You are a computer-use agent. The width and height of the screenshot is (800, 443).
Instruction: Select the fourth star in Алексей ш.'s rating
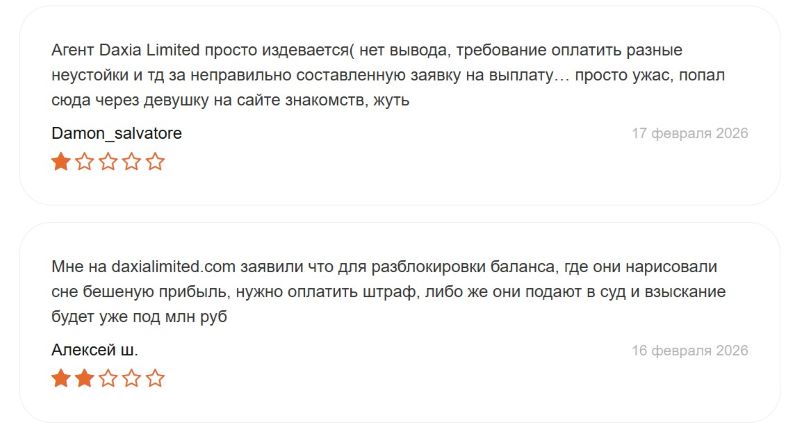coord(131,378)
